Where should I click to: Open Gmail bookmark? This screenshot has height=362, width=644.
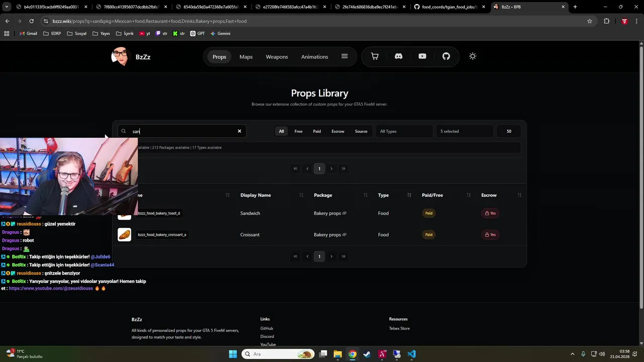pyautogui.click(x=28, y=34)
